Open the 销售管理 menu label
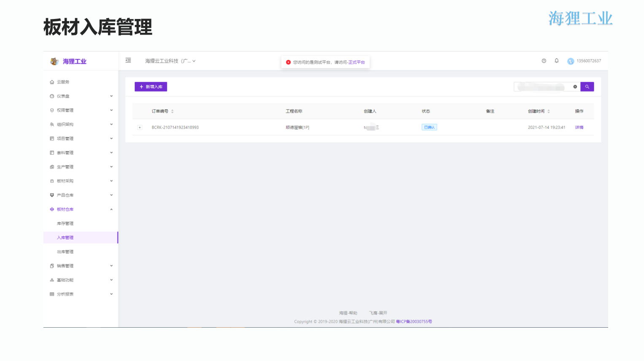The image size is (644, 361). click(65, 266)
